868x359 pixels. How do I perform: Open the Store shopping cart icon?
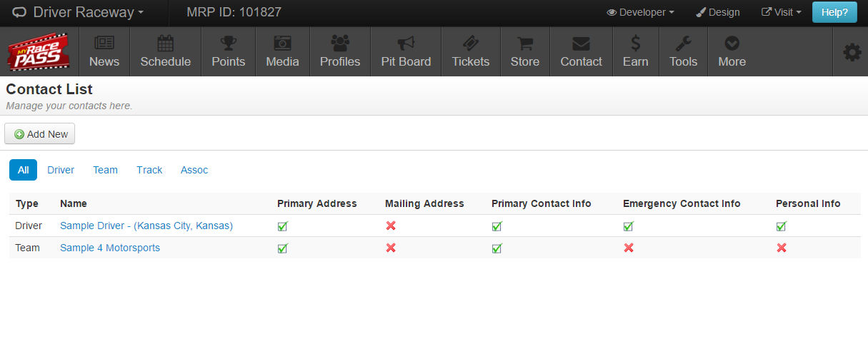524,43
